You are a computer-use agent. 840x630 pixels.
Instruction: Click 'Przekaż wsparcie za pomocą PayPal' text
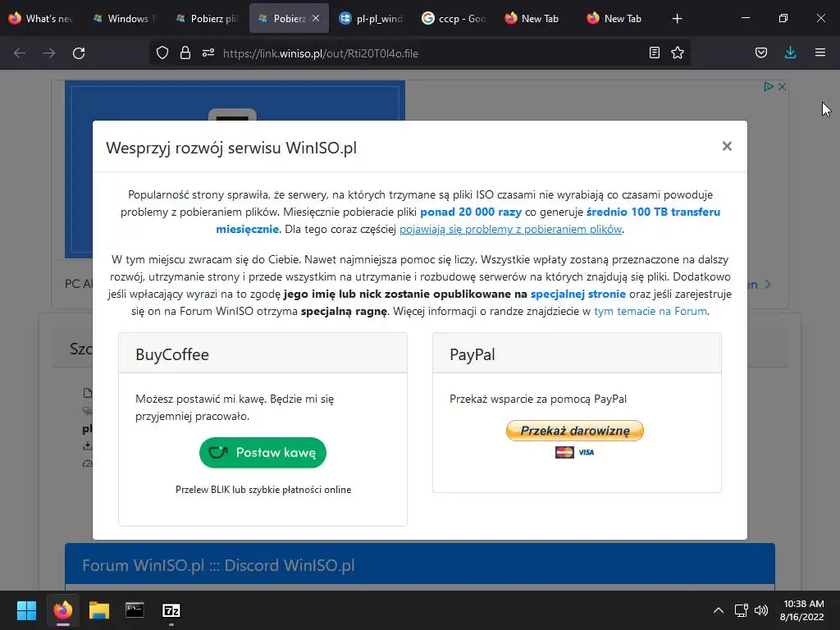(x=538, y=399)
